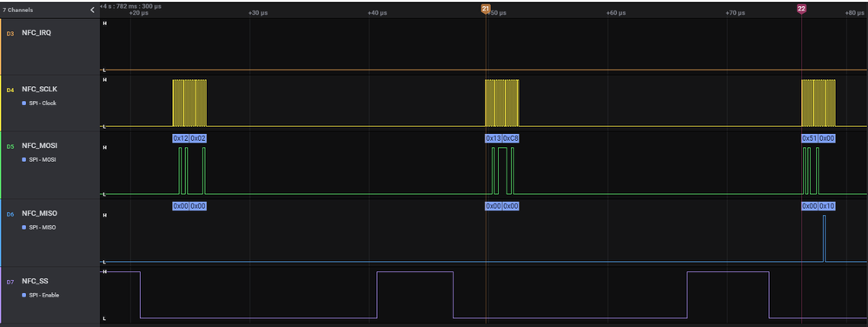Click the SPI - MISO analyzer square icon
This screenshot has width=868, height=327.
click(23, 228)
